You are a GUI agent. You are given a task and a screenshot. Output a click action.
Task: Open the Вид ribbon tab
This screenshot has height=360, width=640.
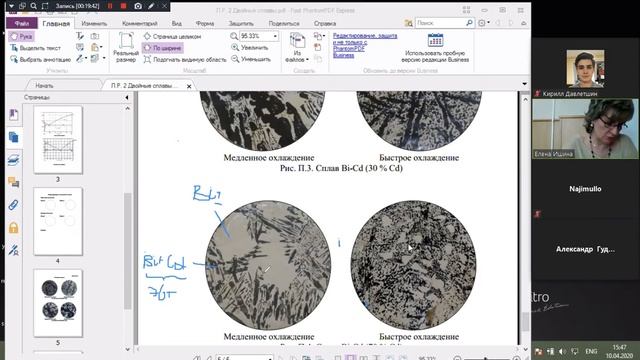point(177,24)
